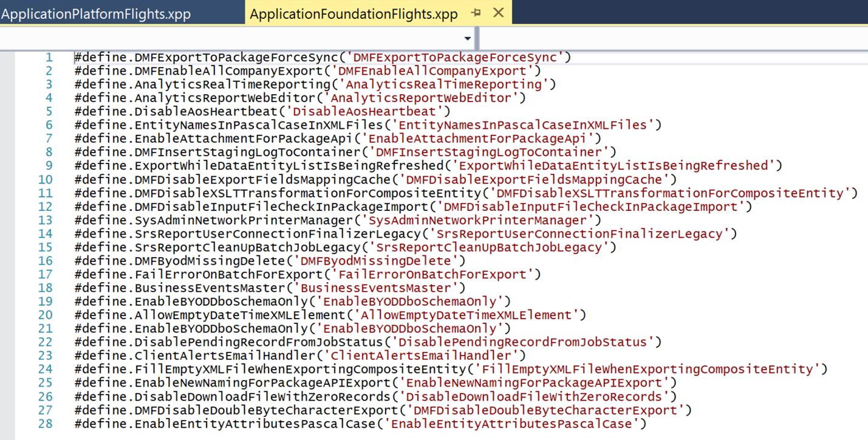Pin the ApplicationFoundationFlights.xpp tab
Screen dimensions: 868x440
tap(476, 13)
